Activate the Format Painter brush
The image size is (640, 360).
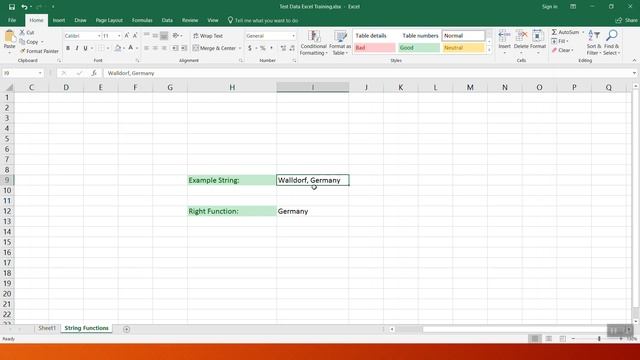[x=39, y=51]
